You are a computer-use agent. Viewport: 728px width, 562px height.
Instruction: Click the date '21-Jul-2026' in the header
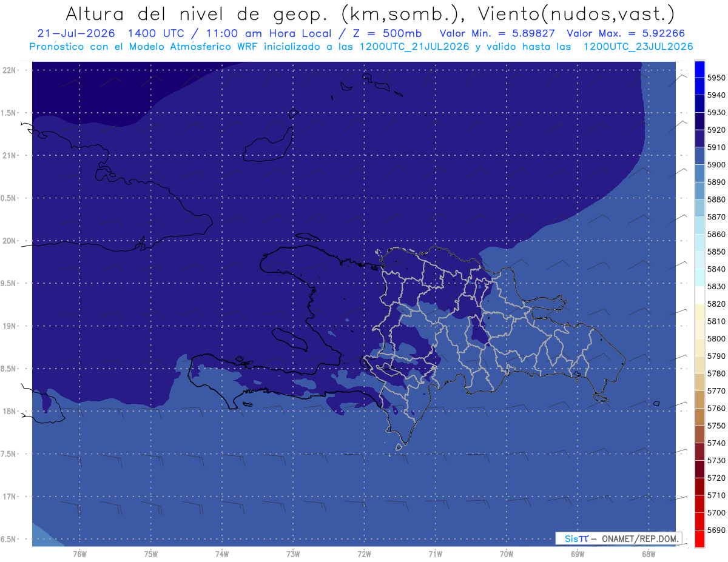pos(76,34)
